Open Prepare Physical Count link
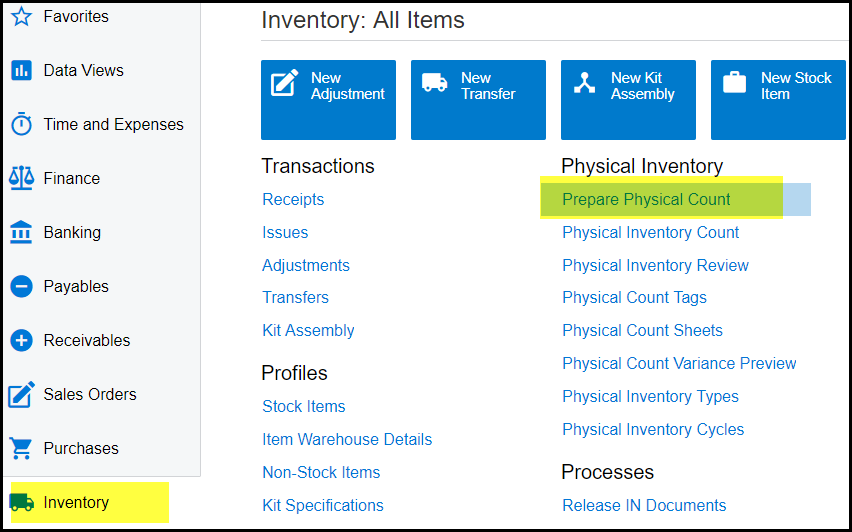The height and width of the screenshot is (532, 852). coord(646,200)
